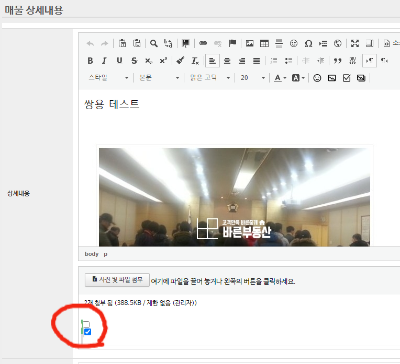The height and width of the screenshot is (364, 400).
Task: Open the special character Omega tool
Action: (x=308, y=43)
